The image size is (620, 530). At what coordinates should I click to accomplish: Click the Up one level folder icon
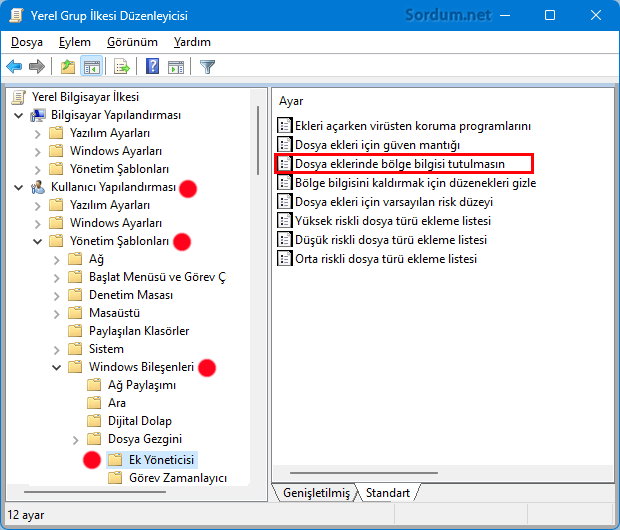[x=68, y=66]
